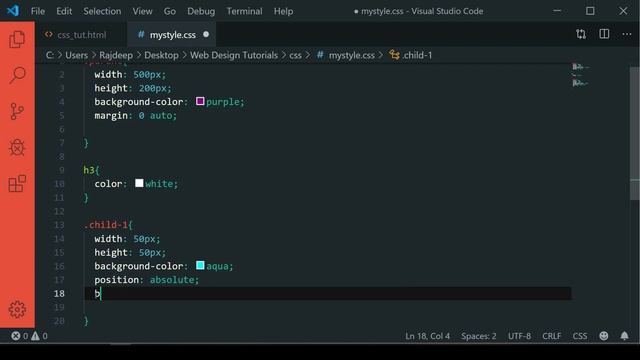Viewport: 640px width, 360px height.
Task: Click the unsaved dot on mystyle.css tab
Action: pyautogui.click(x=206, y=34)
